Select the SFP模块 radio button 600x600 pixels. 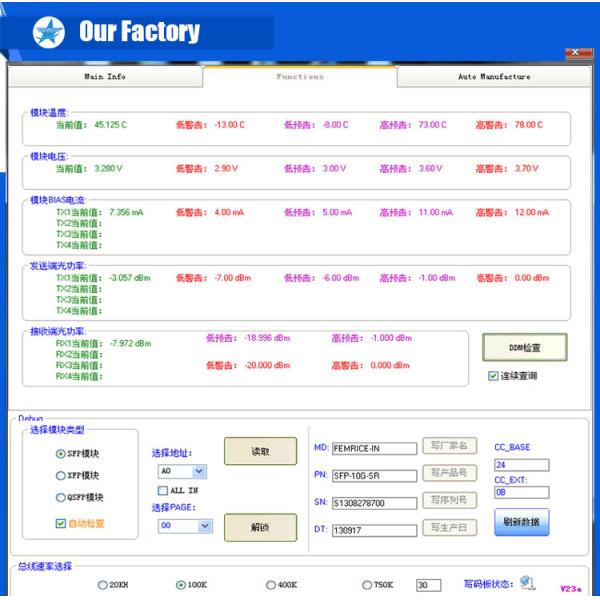[61, 454]
